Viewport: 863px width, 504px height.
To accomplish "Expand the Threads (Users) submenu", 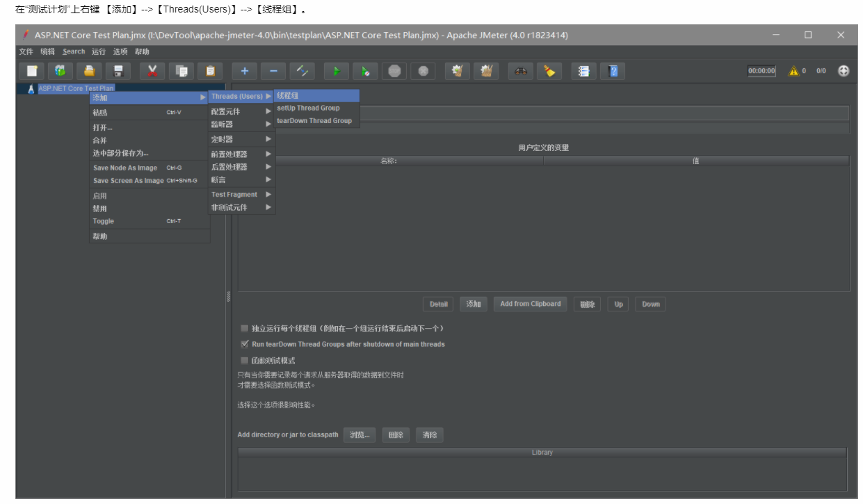I will (x=241, y=96).
